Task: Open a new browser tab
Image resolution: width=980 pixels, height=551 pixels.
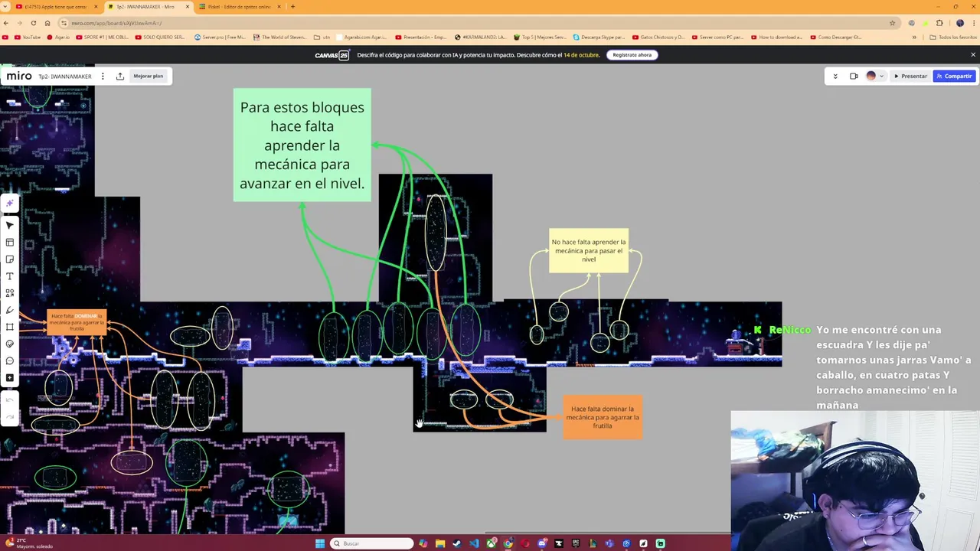Action: [x=292, y=7]
